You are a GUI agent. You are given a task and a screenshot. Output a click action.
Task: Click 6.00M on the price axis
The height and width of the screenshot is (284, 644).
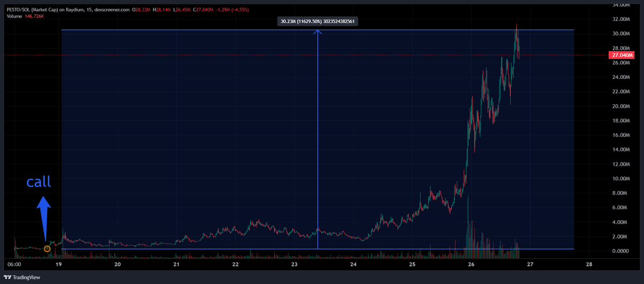(x=620, y=208)
